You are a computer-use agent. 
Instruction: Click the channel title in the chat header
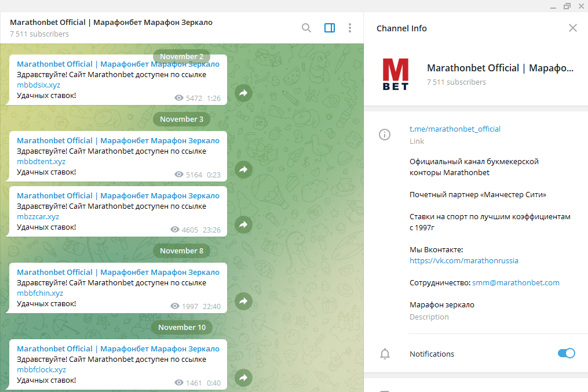[x=111, y=23]
